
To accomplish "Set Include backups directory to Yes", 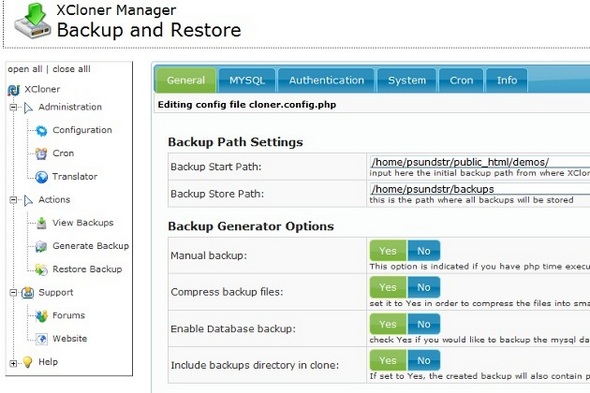I will tap(388, 361).
